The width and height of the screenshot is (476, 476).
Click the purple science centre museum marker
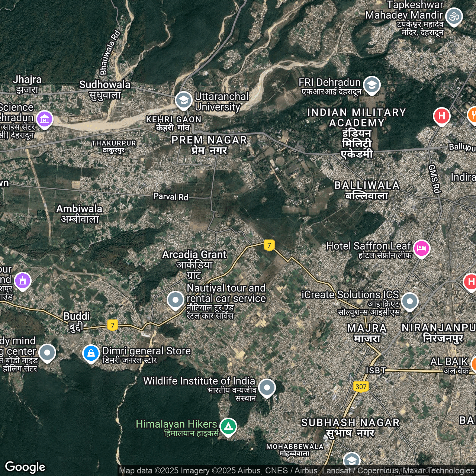[x=45, y=119]
